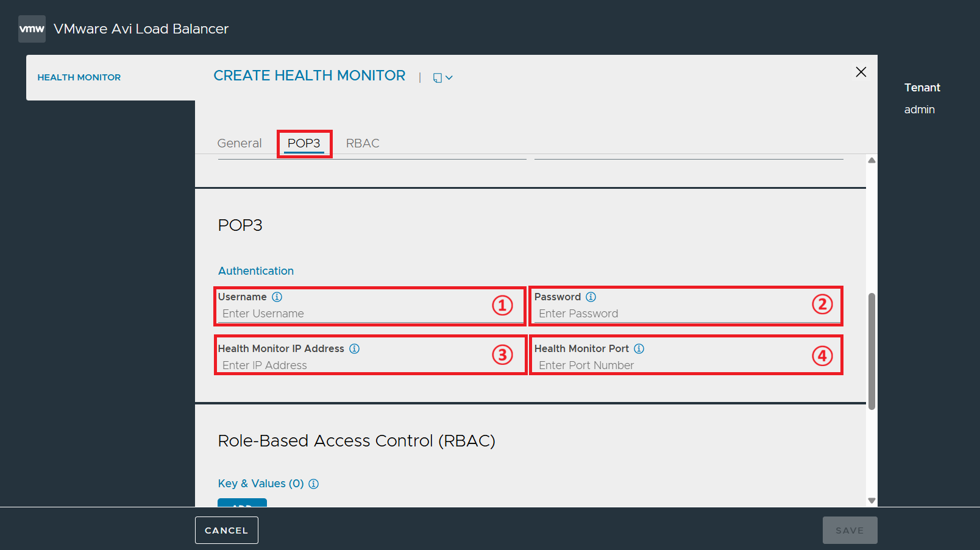980x550 pixels.
Task: Show info for Health Monitor IP Address
Action: coord(354,348)
